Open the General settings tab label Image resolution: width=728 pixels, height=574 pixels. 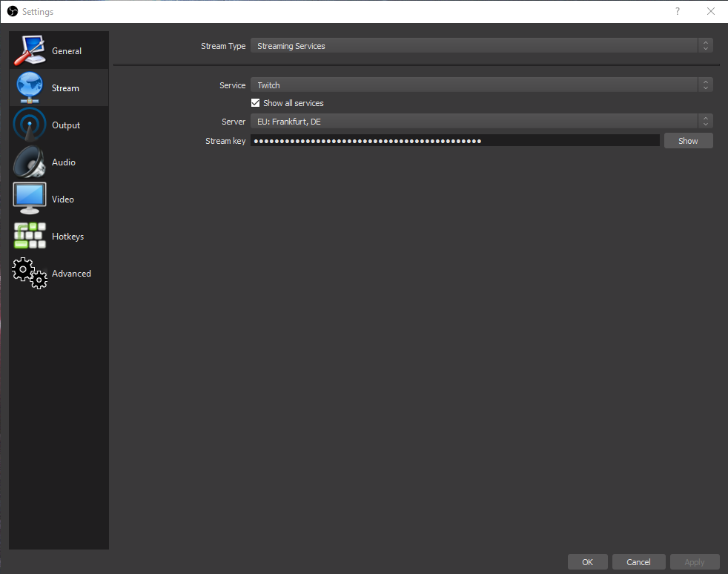67,51
